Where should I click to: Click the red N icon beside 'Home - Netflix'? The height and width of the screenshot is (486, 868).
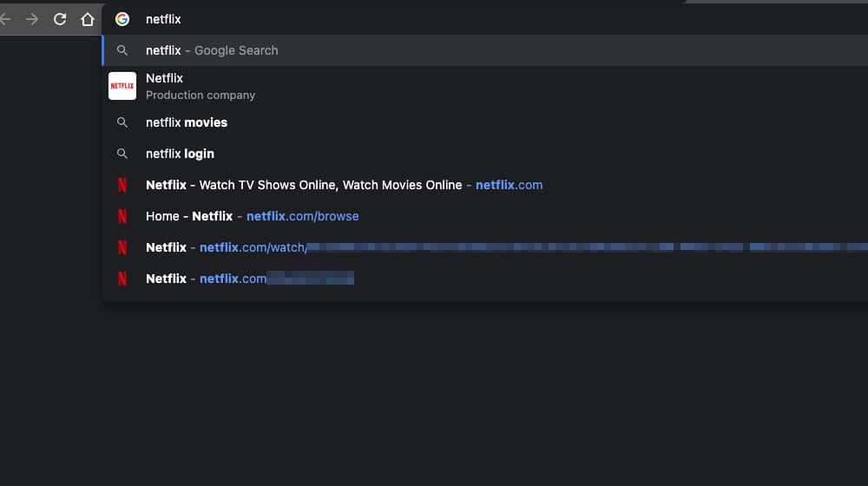(122, 216)
